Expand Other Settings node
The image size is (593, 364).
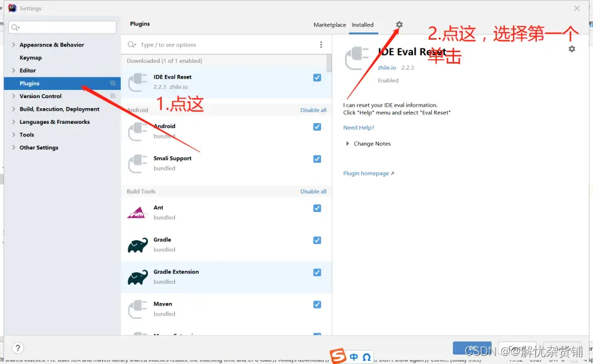tap(14, 147)
